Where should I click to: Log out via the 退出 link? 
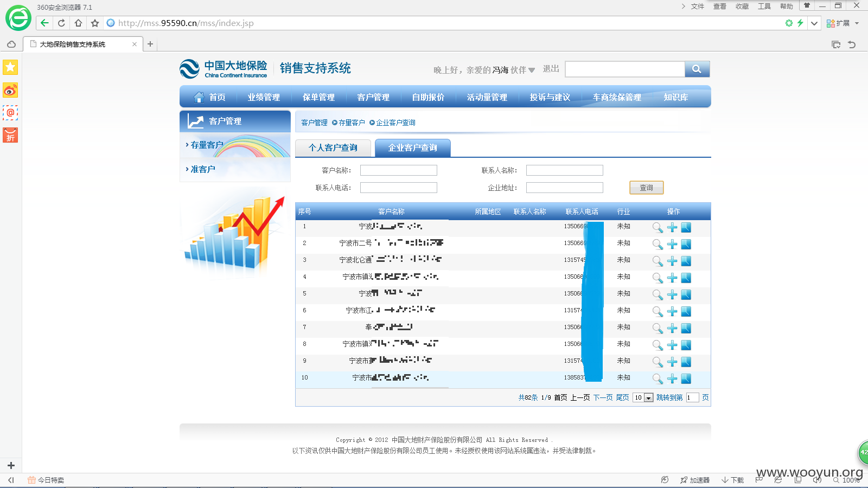[x=551, y=69]
